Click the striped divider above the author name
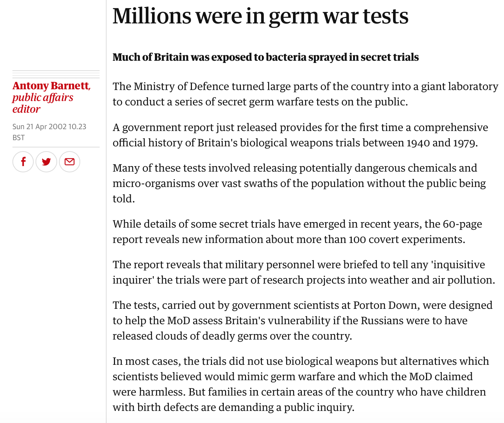This screenshot has width=504, height=423. click(x=56, y=74)
